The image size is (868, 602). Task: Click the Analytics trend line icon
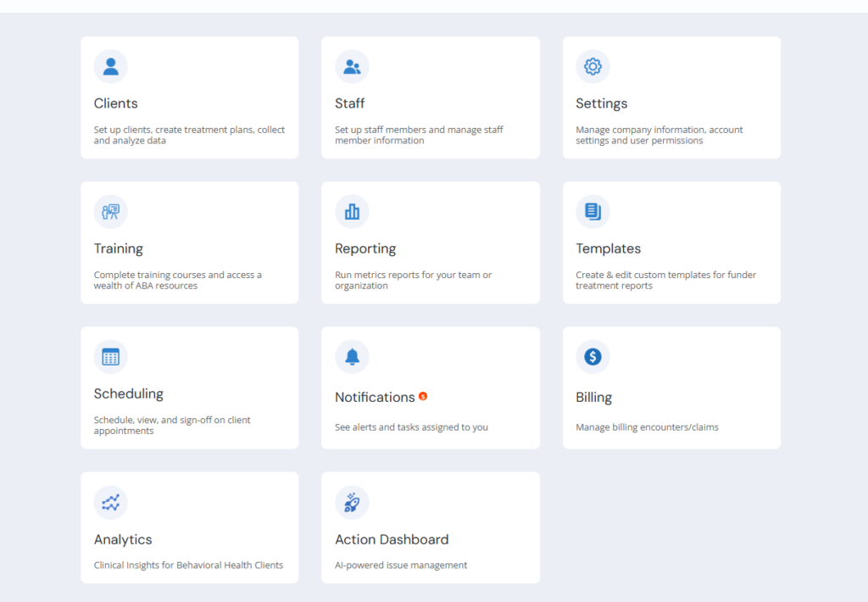point(111,502)
